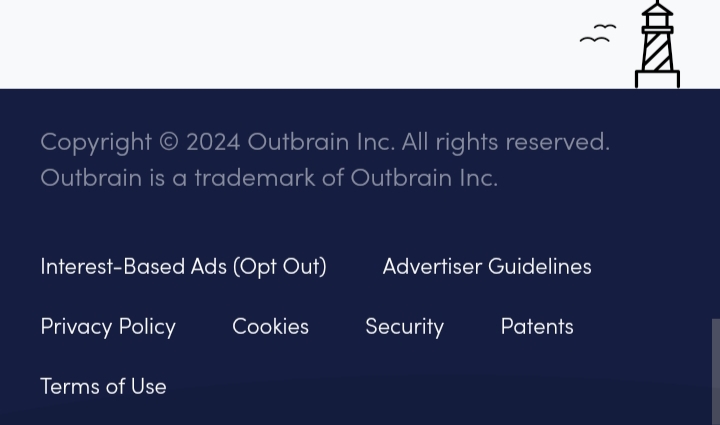Click the striped lighthouse tower body
This screenshot has height=425, width=720.
(x=657, y=50)
